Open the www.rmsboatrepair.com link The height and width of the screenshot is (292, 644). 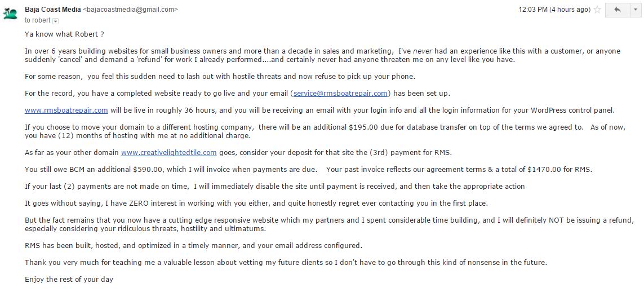66,110
